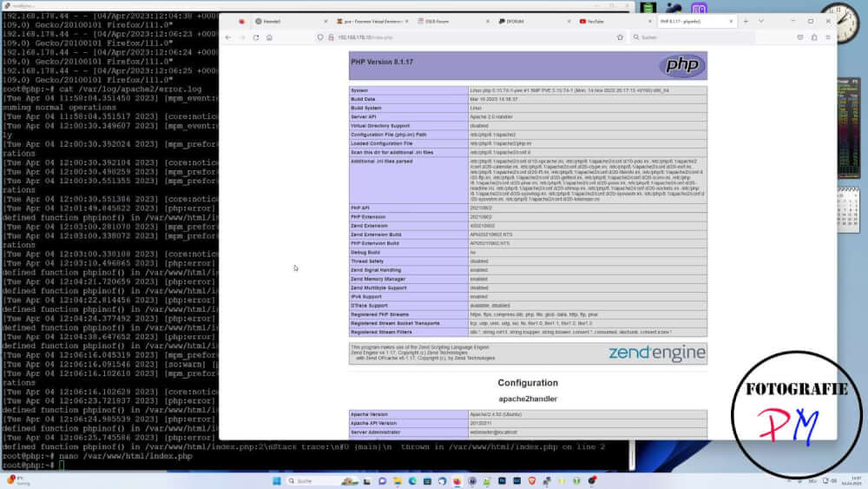The image size is (868, 489).
Task: Open Firefox home page via house icon
Action: (270, 37)
